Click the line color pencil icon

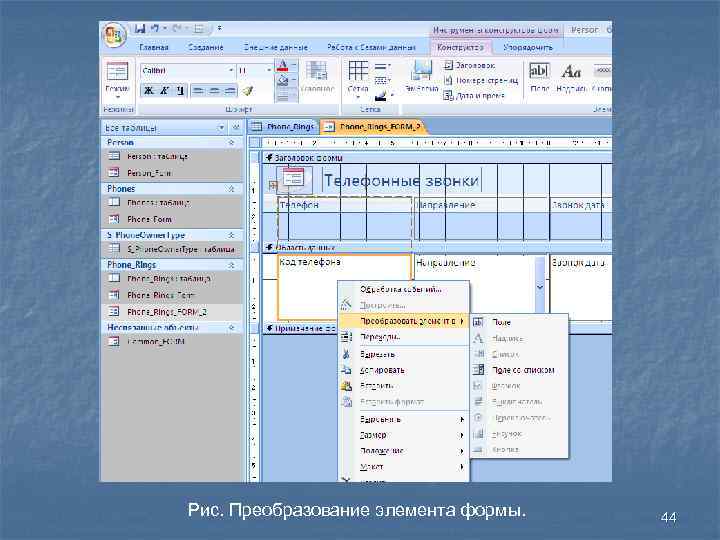click(x=382, y=96)
